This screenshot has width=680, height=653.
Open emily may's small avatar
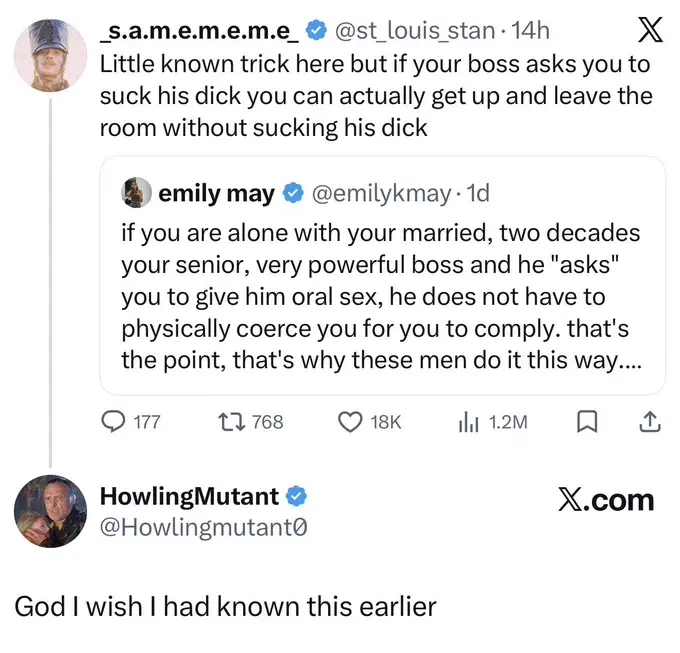coord(137,193)
